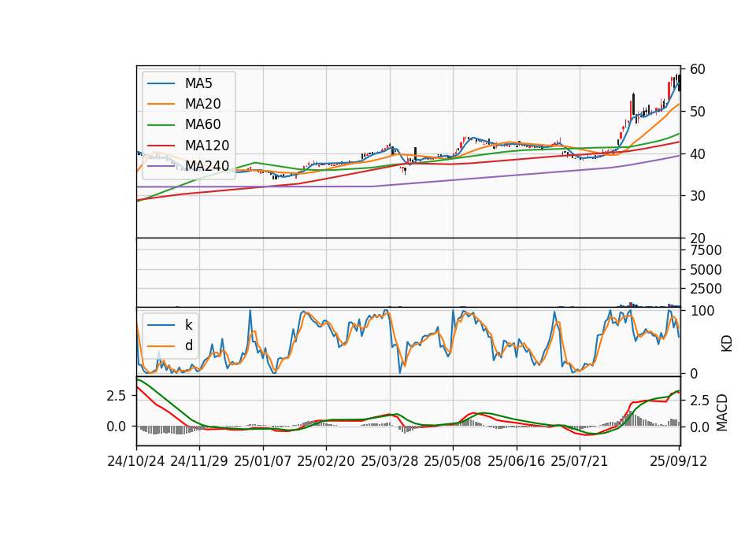Viewport: 756px width, 543px height.
Task: Click the KD axis value 100
Action: [x=702, y=311]
